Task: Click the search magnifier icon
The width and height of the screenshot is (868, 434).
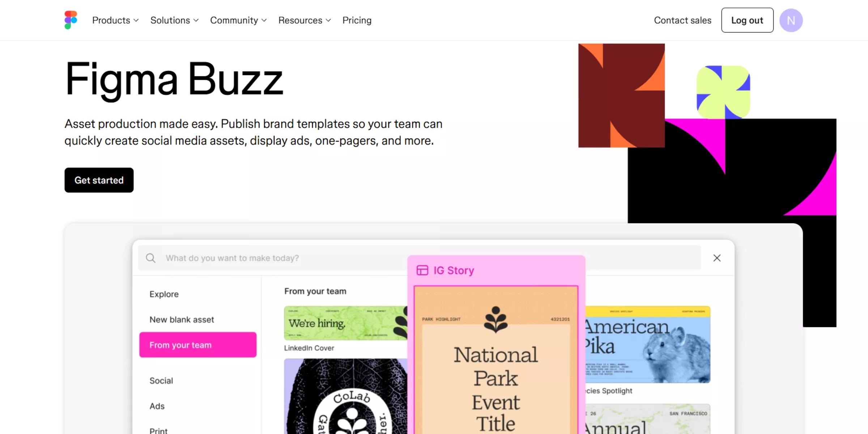Action: click(151, 258)
